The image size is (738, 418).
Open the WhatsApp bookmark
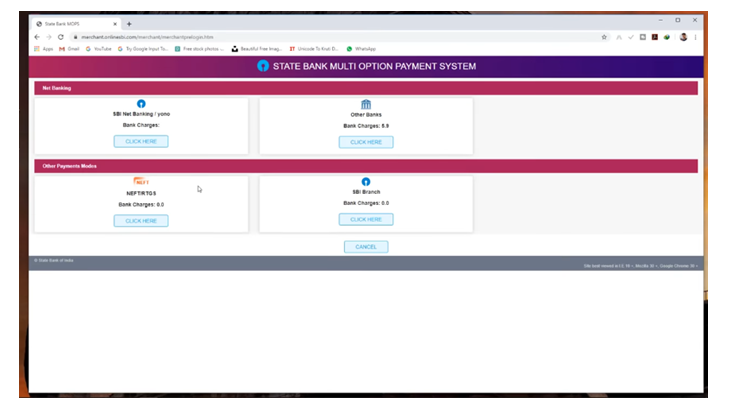[x=361, y=48]
